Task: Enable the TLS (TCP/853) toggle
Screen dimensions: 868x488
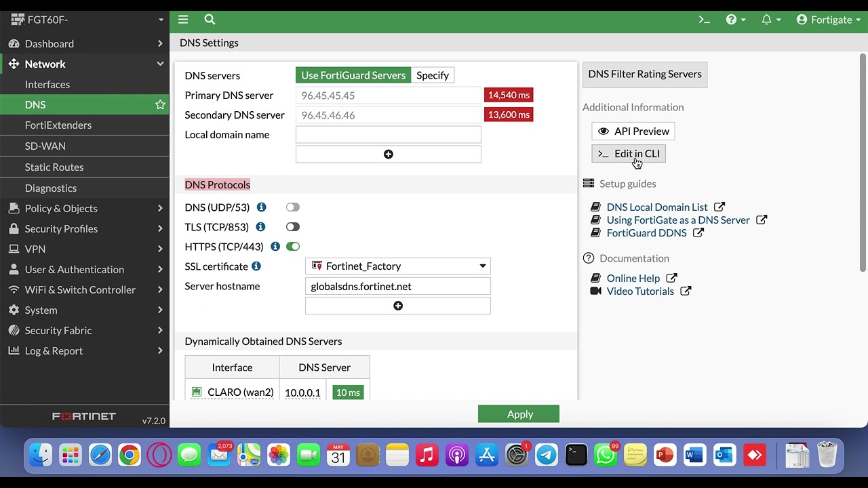Action: (292, 227)
